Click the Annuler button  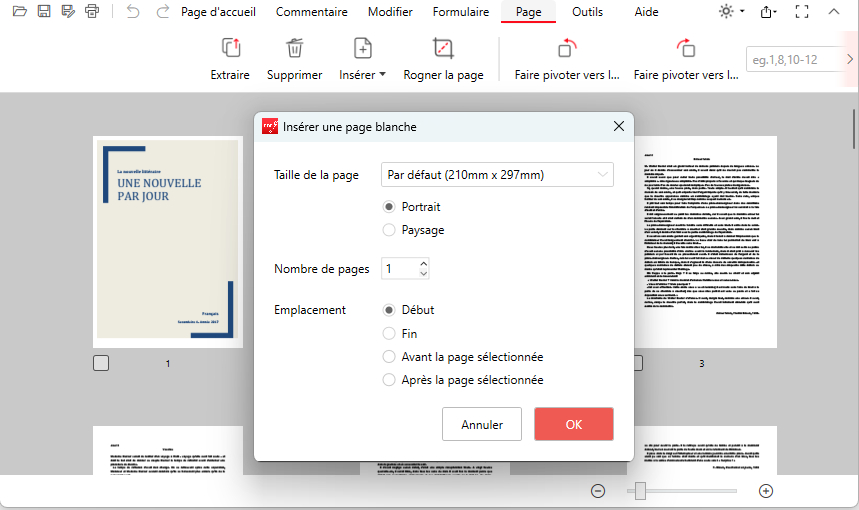pyautogui.click(x=482, y=424)
